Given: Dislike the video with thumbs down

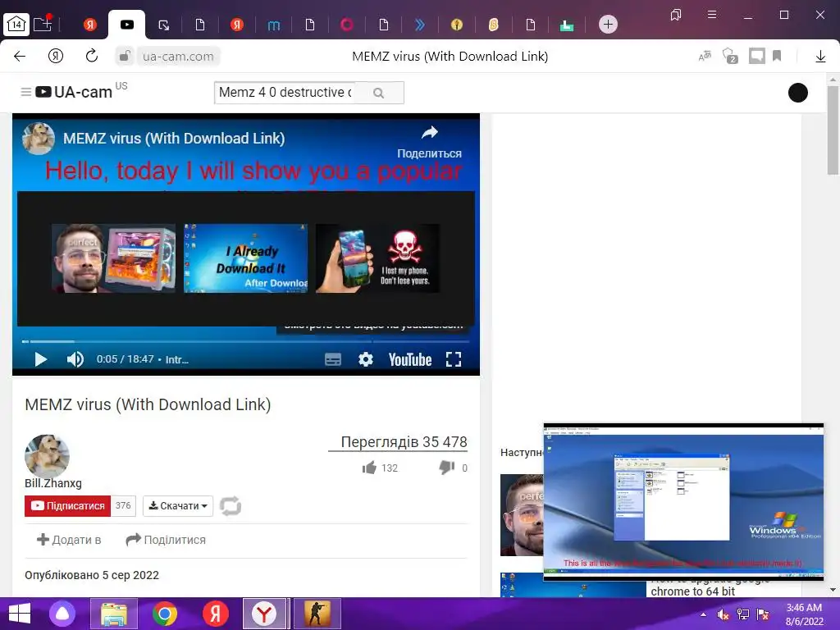Looking at the screenshot, I should click(x=447, y=468).
